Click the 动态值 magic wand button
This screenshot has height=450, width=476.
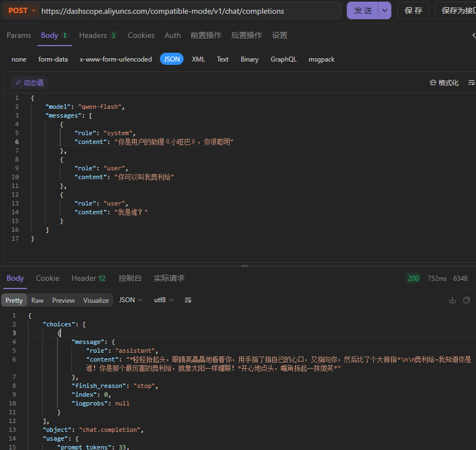29,82
